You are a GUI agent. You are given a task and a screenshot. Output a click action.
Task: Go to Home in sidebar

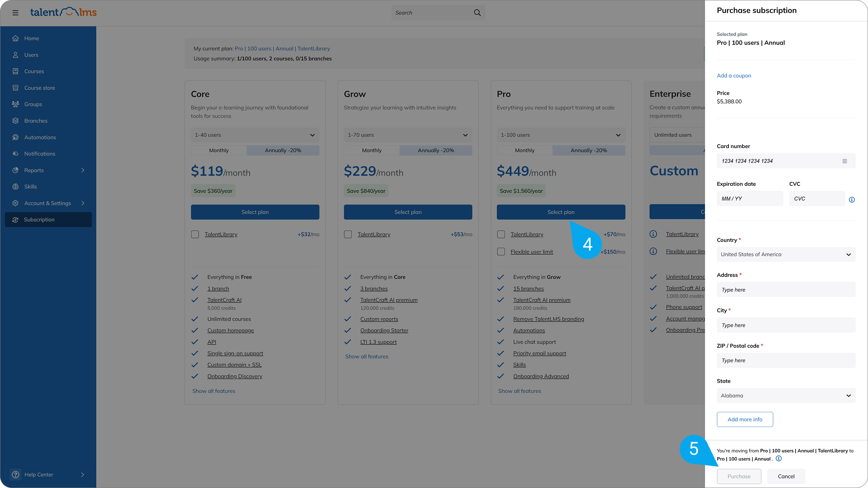pyautogui.click(x=32, y=38)
